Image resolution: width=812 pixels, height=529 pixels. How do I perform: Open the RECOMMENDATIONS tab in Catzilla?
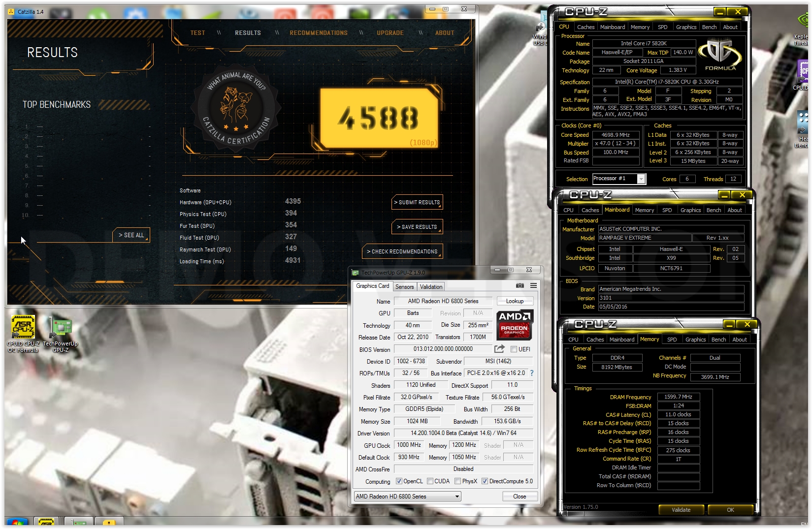click(x=319, y=33)
